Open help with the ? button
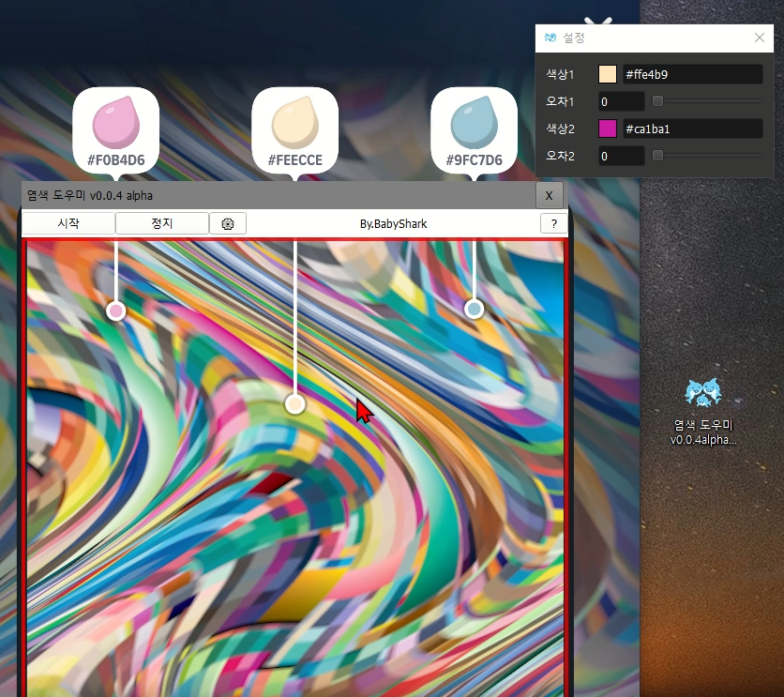Screen dimensions: 784x697 coord(554,223)
